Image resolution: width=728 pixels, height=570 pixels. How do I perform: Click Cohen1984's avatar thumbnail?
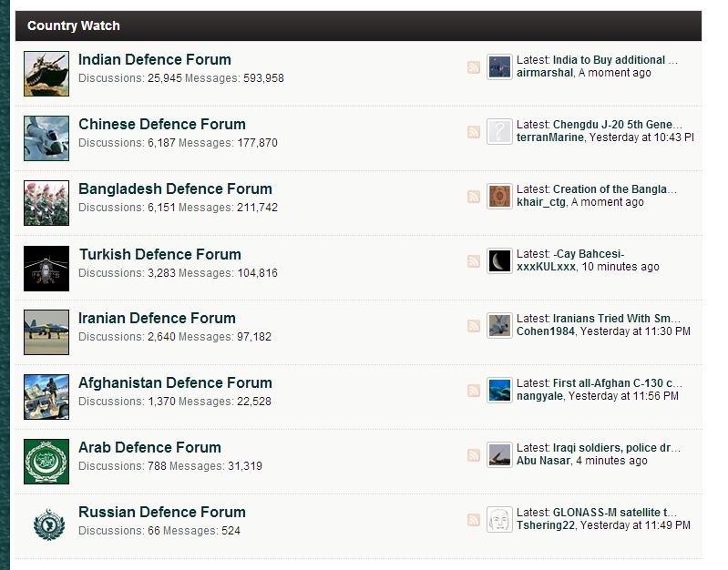(499, 325)
